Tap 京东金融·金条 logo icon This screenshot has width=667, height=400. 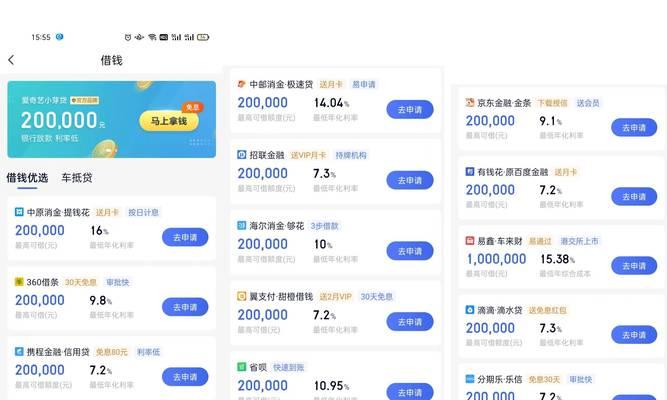470,103
